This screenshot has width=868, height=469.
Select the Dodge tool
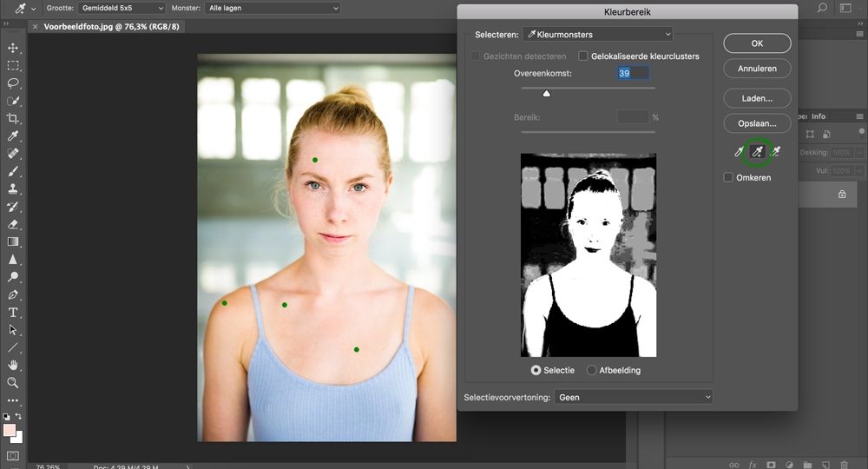point(13,277)
